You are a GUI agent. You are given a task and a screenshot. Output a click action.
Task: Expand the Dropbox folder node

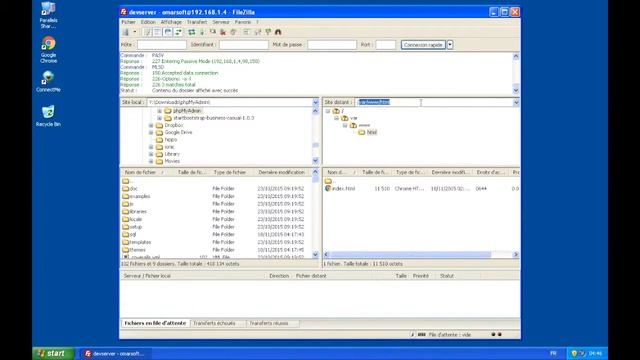tap(151, 125)
